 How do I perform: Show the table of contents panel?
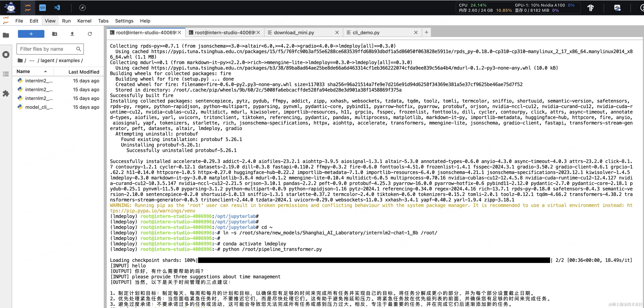pyautogui.click(x=6, y=74)
